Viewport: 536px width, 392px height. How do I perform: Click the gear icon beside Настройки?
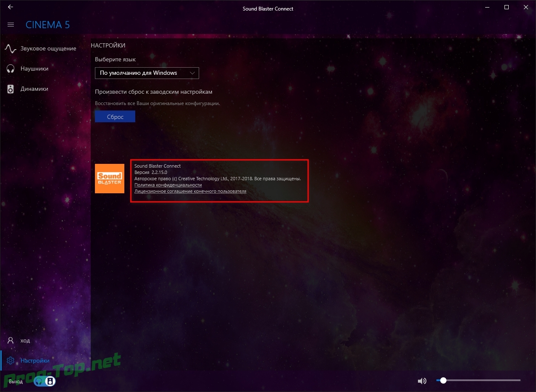pos(11,360)
